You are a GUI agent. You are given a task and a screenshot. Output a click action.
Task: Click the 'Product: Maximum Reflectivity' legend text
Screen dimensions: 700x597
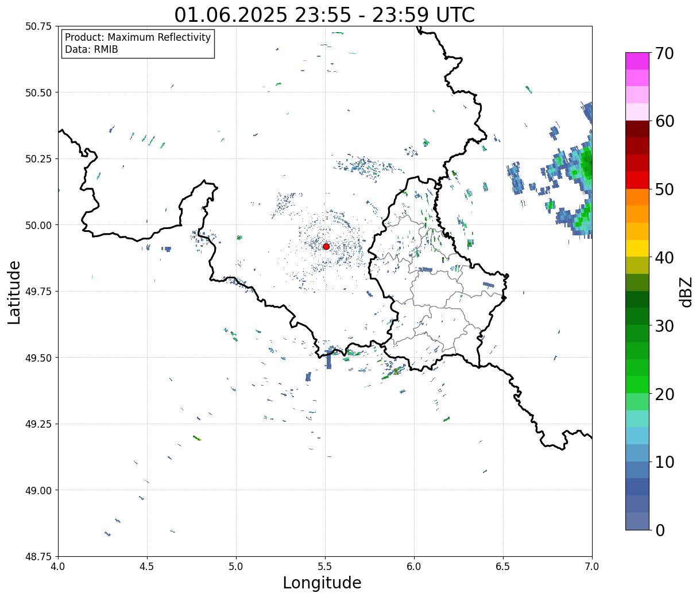tap(138, 37)
